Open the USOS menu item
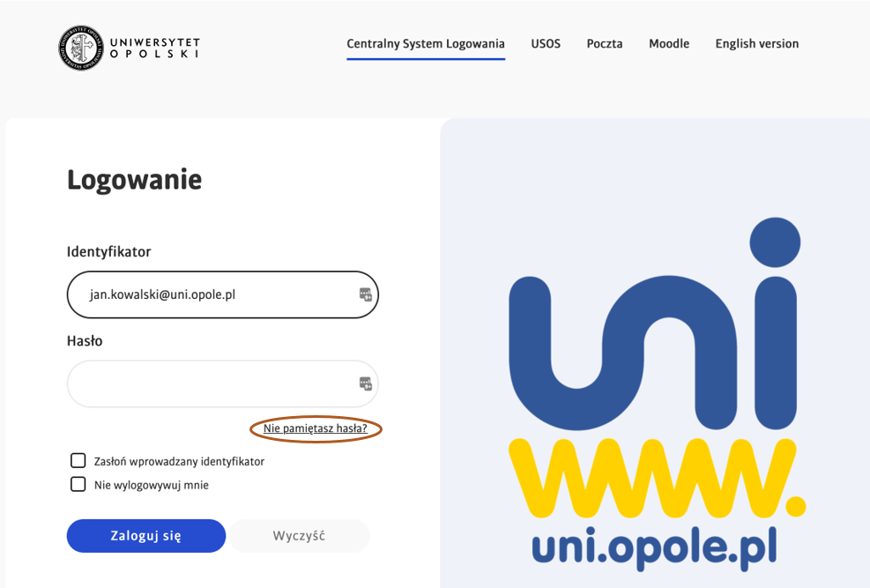 click(x=546, y=44)
